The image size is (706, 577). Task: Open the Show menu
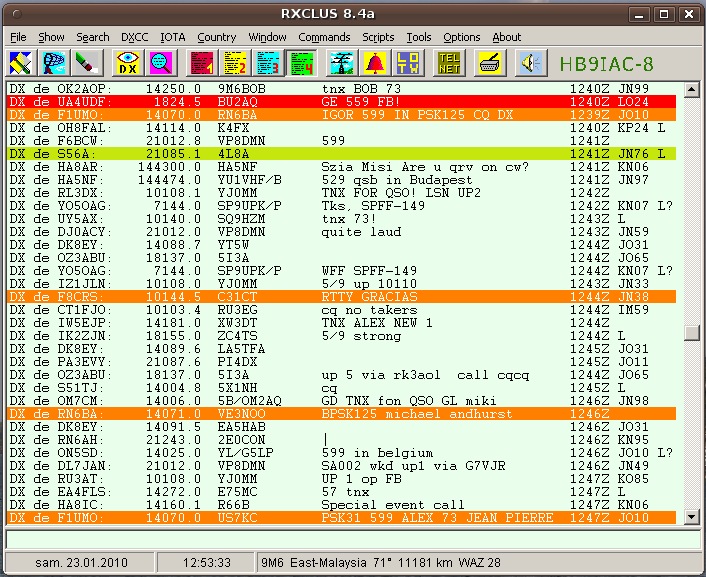click(51, 37)
